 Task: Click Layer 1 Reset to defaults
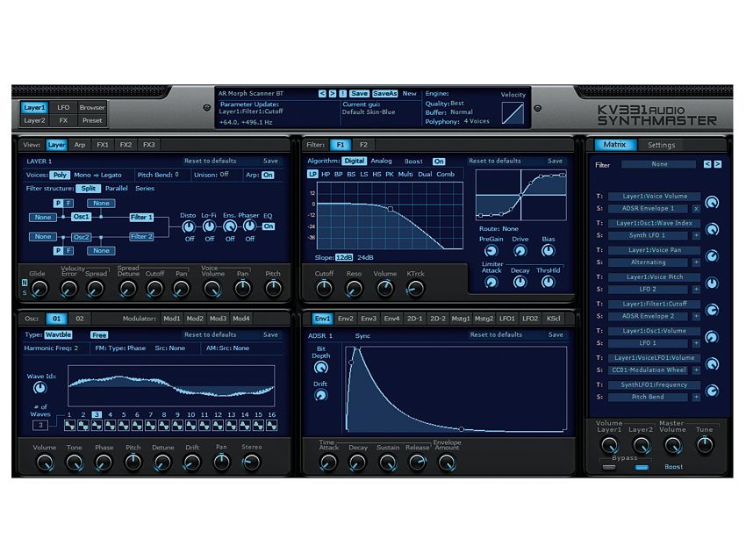click(x=211, y=161)
